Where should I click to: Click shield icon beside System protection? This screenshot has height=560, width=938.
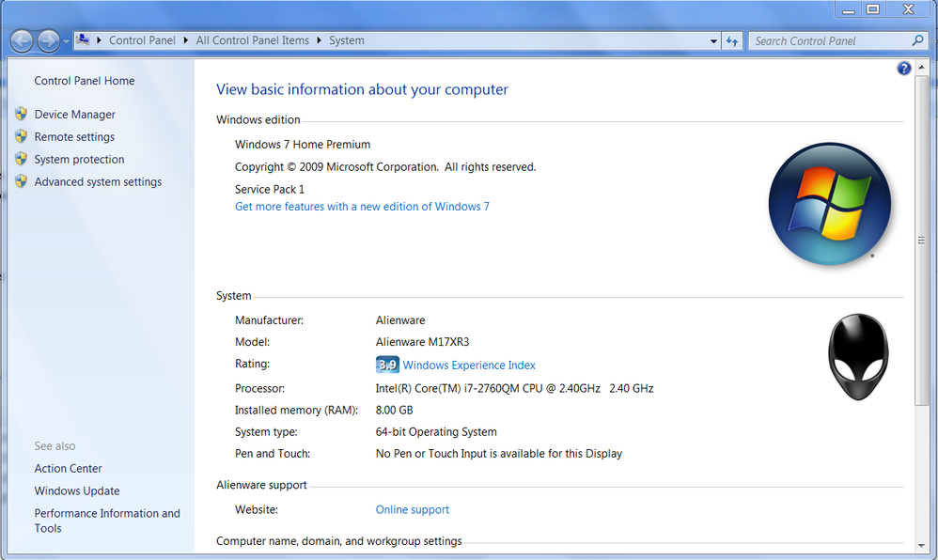point(21,159)
